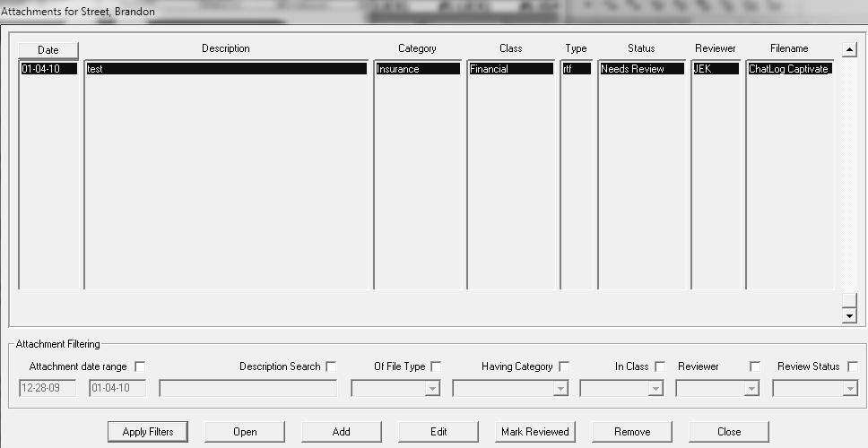This screenshot has width=868, height=448.
Task: Click the Date column sort button
Action: (48, 50)
